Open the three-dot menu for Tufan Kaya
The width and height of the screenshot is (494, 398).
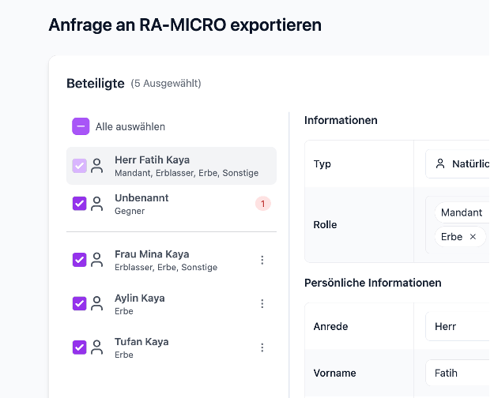[x=262, y=347]
